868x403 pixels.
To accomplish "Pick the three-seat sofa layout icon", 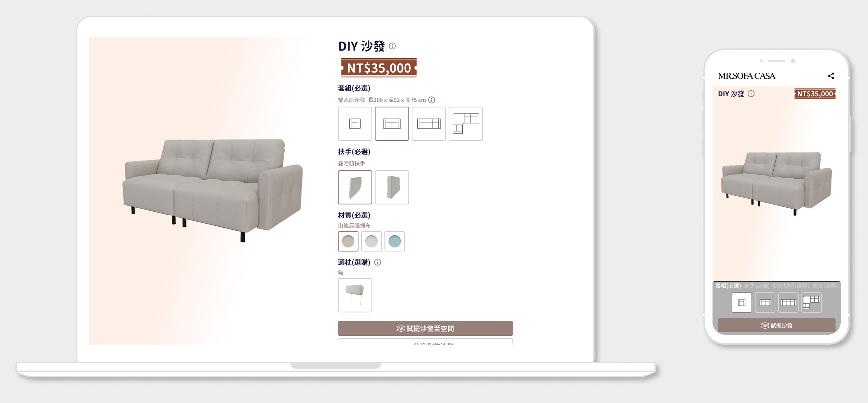I will tap(429, 124).
